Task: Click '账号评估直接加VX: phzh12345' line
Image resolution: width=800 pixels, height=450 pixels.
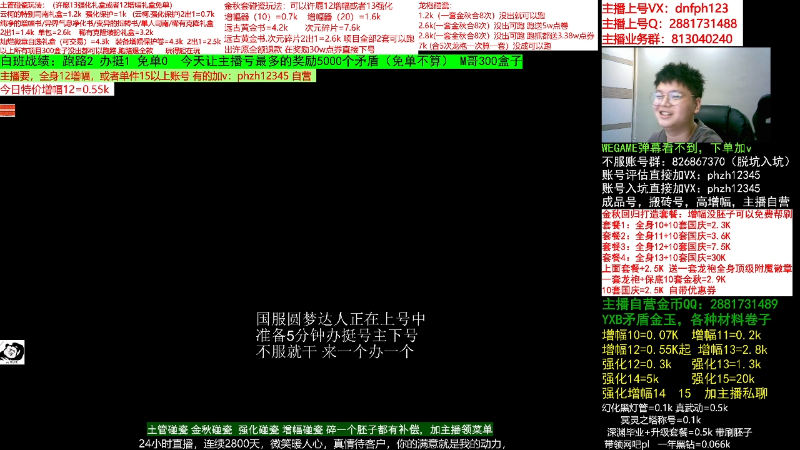Action: (x=681, y=175)
